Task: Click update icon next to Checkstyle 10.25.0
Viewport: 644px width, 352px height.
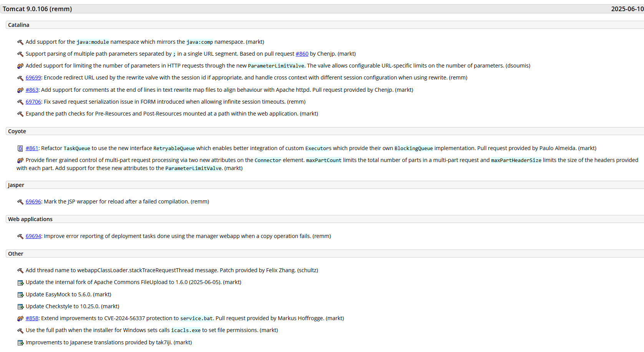Action: (20, 307)
